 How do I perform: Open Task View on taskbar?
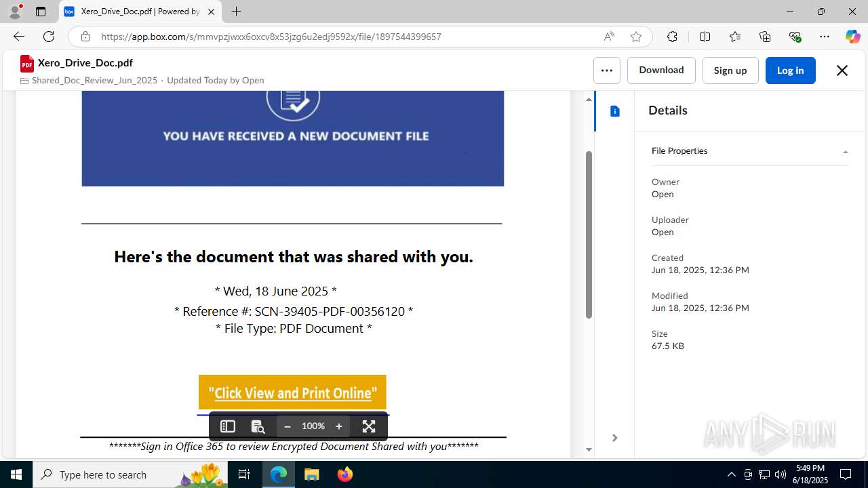tap(244, 474)
